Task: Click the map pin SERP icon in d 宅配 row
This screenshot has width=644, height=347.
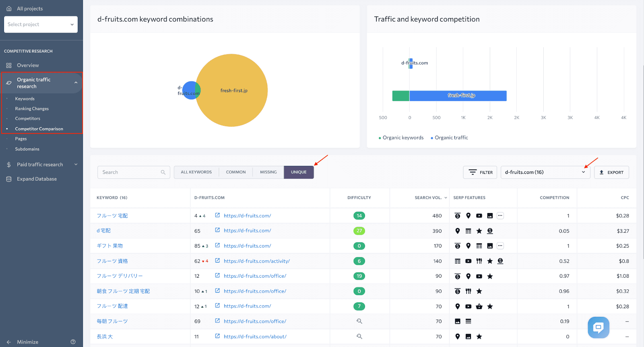Action: pos(458,231)
